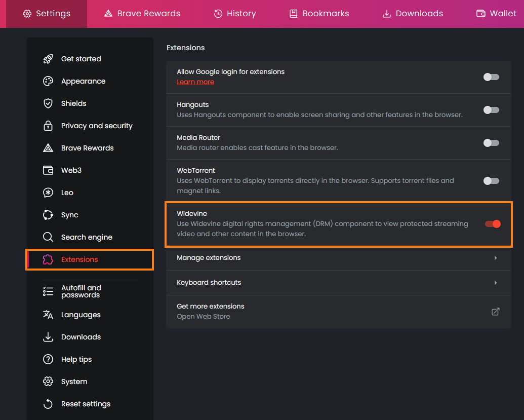Turn on the Hangouts toggle
The height and width of the screenshot is (420, 524).
491,110
